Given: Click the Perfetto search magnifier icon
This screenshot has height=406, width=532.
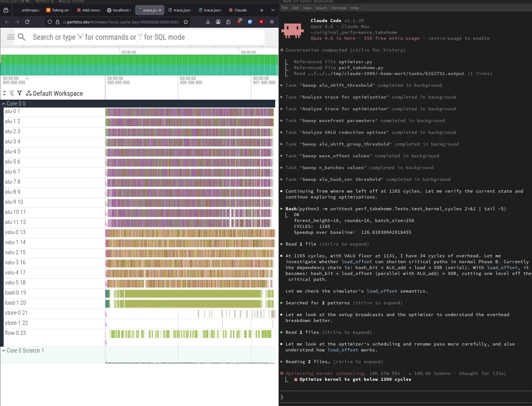Looking at the screenshot, I should click(x=22, y=37).
